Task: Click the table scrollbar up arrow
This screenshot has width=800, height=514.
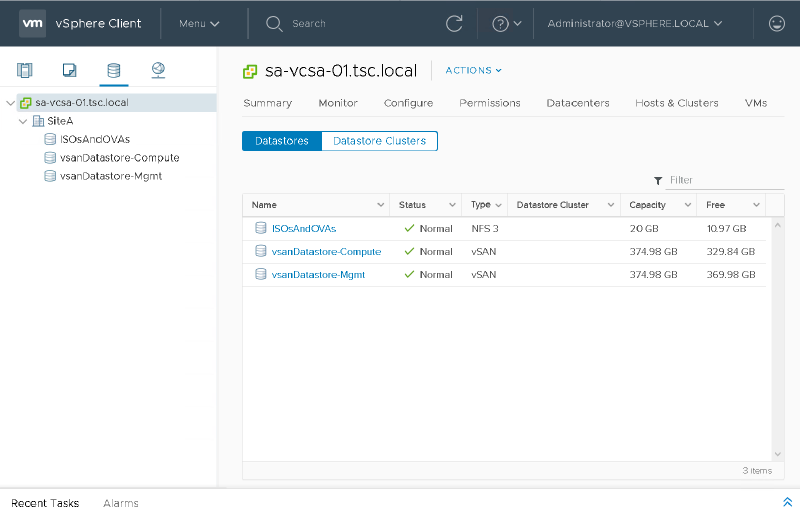Action: tap(778, 225)
